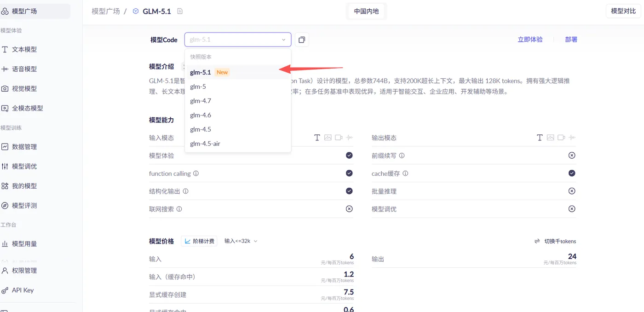Screen dimensions: 644x312
Task: Click the 模型对比 button
Action: click(x=623, y=11)
